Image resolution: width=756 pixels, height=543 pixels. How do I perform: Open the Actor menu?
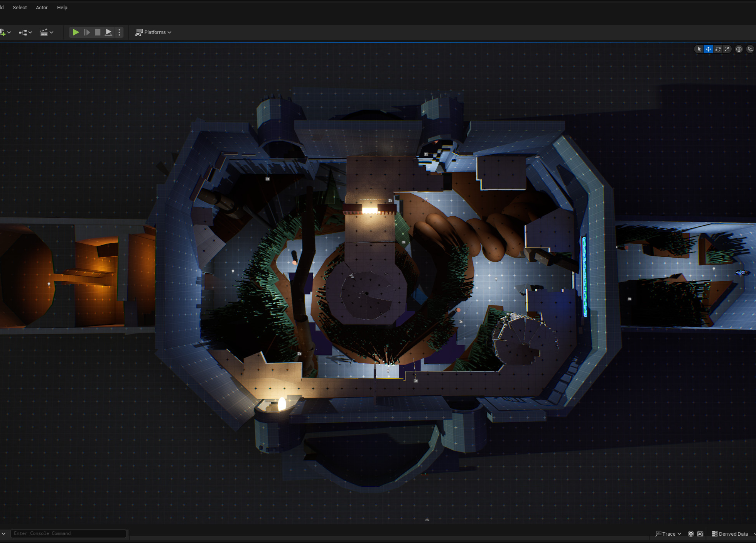pos(42,7)
